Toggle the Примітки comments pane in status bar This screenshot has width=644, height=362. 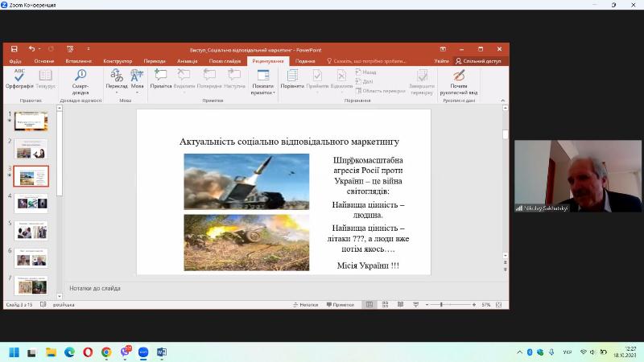click(x=341, y=305)
